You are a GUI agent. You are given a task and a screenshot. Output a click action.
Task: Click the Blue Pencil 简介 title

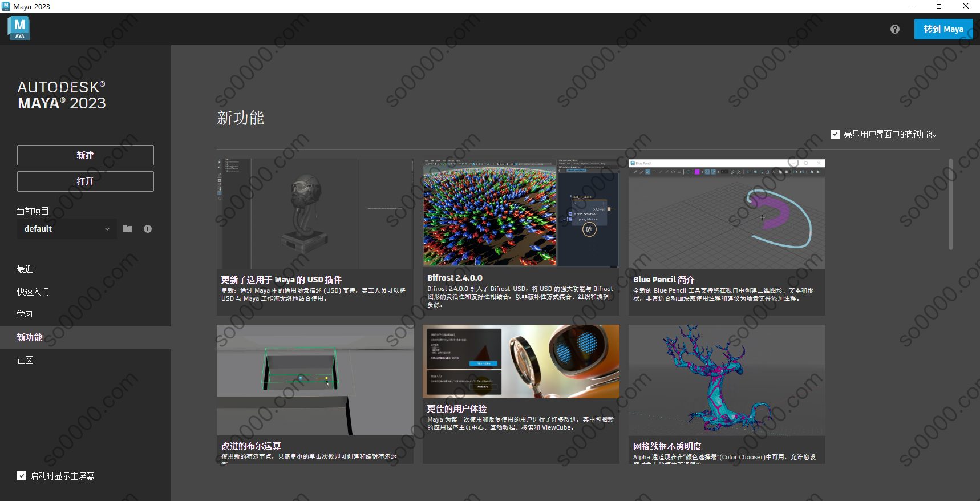(663, 280)
